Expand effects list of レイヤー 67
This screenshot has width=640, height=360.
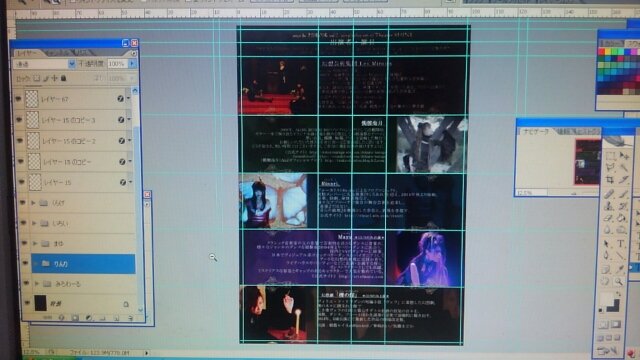coord(128,98)
